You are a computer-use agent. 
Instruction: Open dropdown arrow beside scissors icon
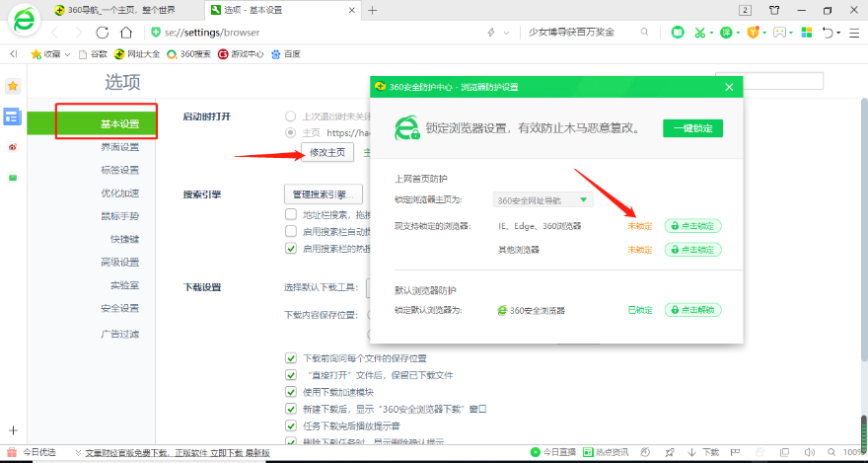click(711, 33)
